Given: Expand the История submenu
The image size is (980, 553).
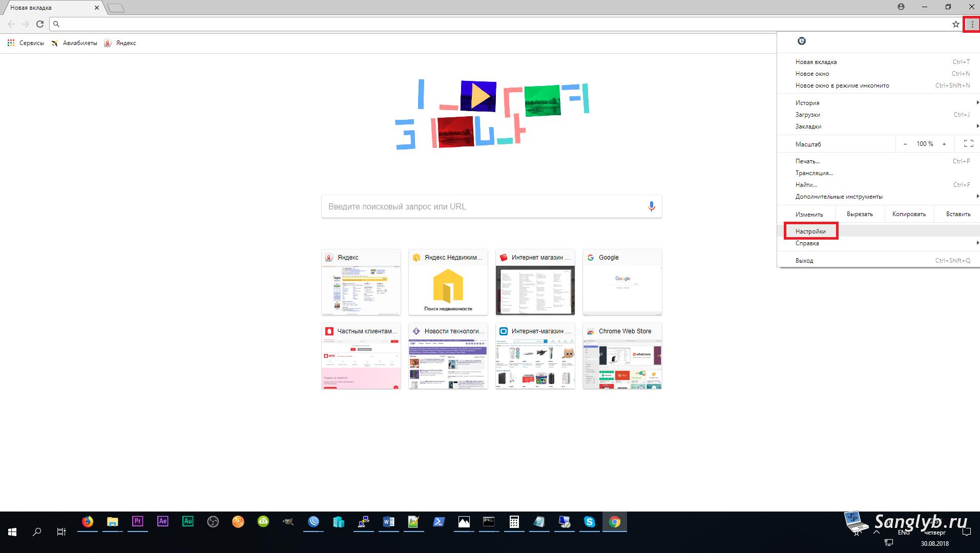Looking at the screenshot, I should [x=878, y=103].
